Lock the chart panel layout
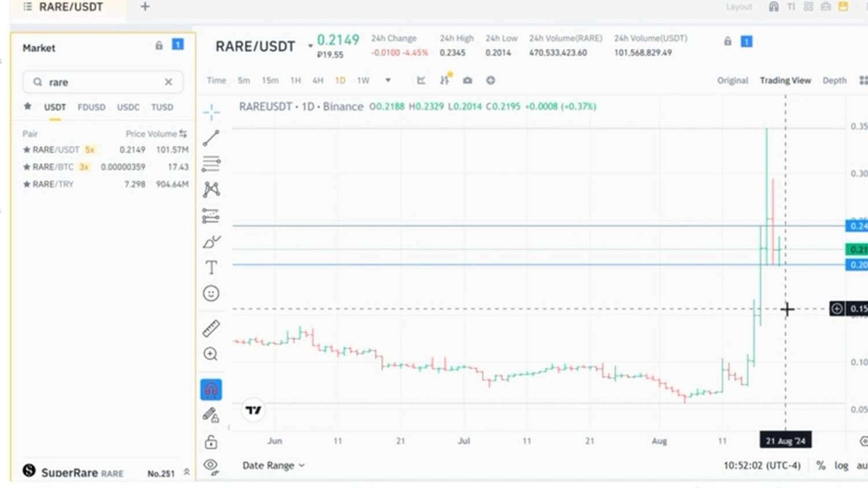The height and width of the screenshot is (488, 868). point(728,42)
